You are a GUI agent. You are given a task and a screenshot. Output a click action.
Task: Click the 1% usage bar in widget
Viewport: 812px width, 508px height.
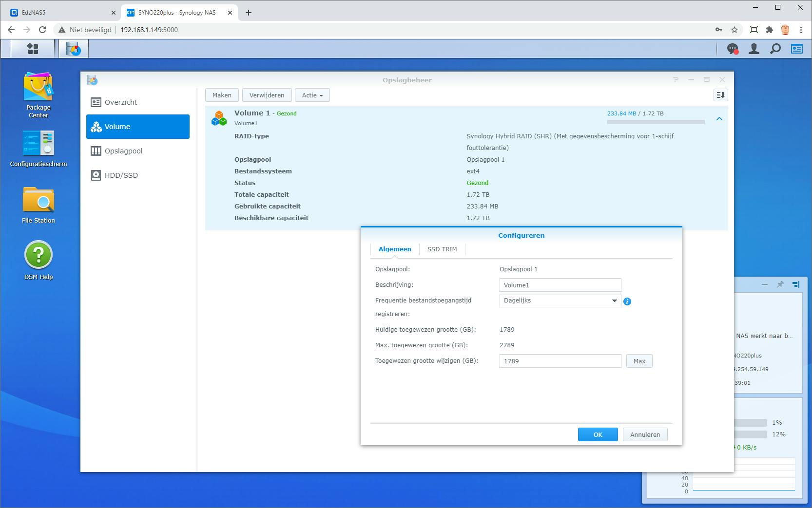click(750, 423)
